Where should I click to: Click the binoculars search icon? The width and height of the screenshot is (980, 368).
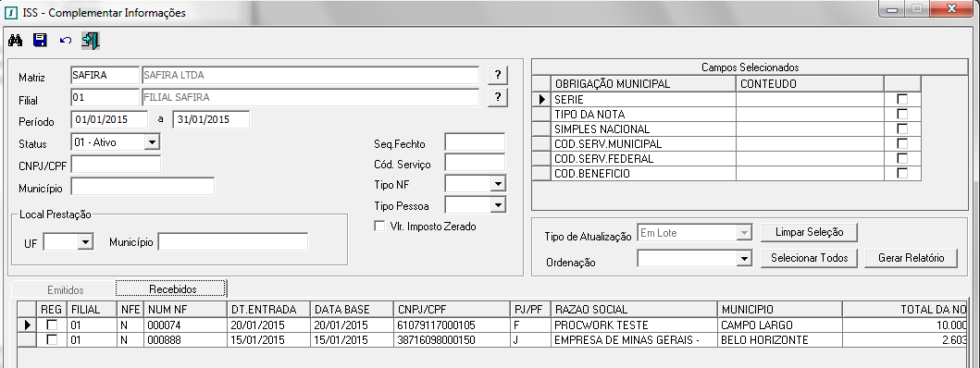pyautogui.click(x=16, y=41)
